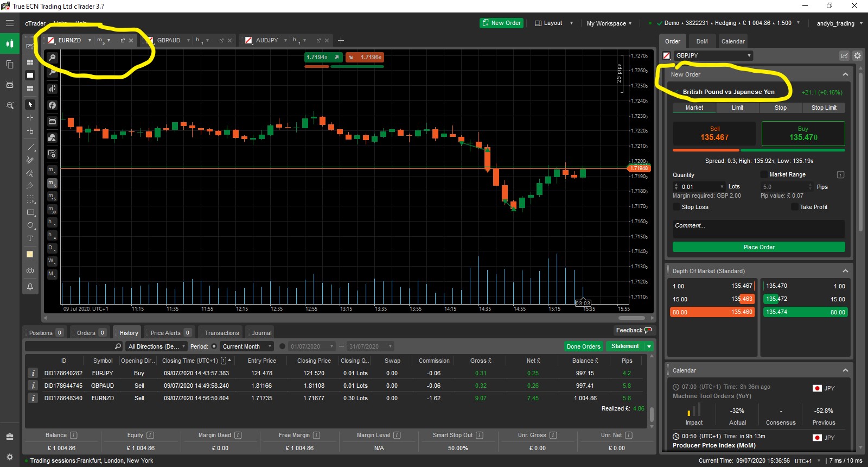Click the zoom out magnifier on chart
This screenshot has height=467, width=868.
(x=52, y=71)
